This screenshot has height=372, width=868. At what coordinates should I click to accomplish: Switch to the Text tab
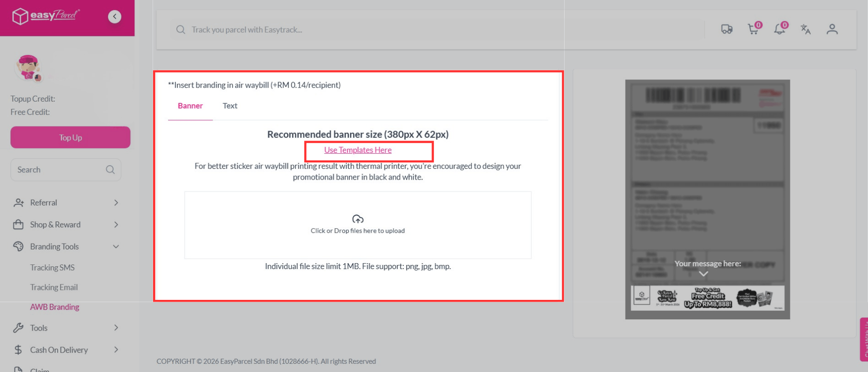coord(230,106)
